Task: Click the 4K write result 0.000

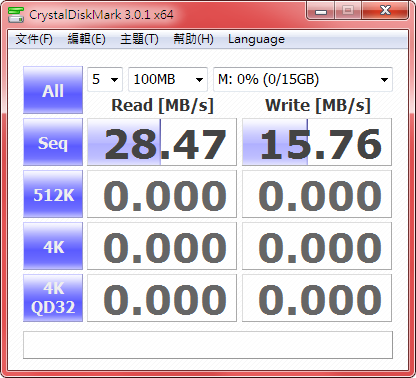Action: pos(317,246)
